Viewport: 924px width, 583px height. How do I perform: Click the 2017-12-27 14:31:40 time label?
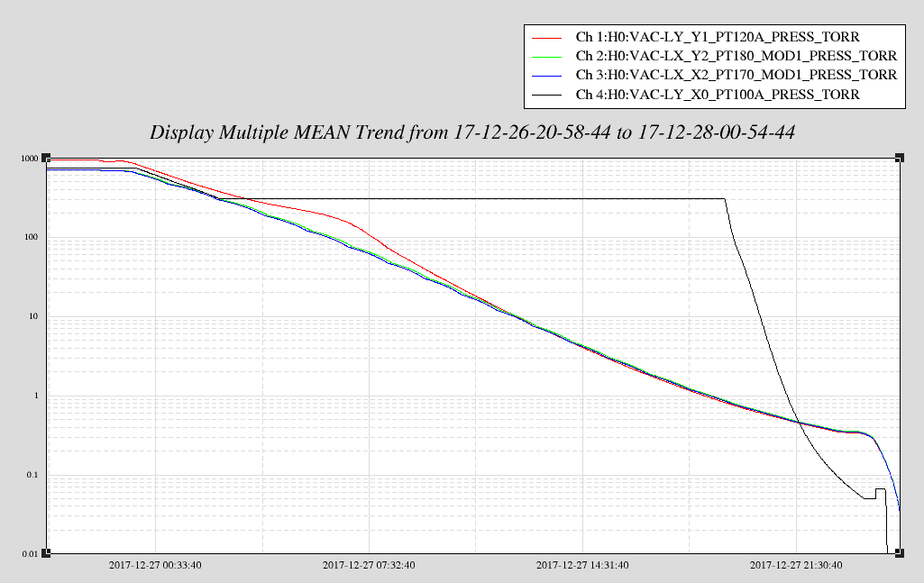(x=582, y=565)
